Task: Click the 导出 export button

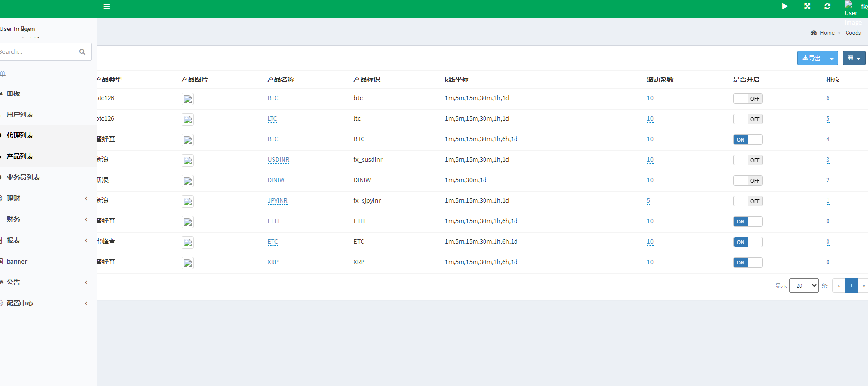Action: coord(811,58)
